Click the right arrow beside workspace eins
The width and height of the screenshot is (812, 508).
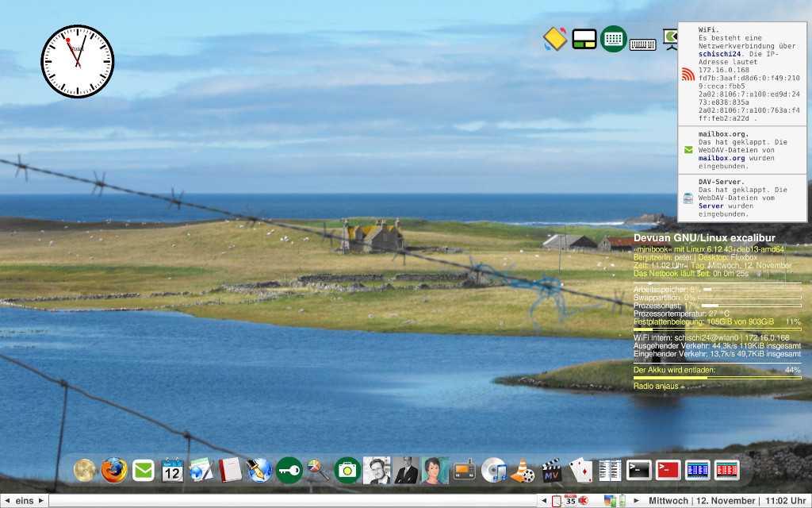42,501
